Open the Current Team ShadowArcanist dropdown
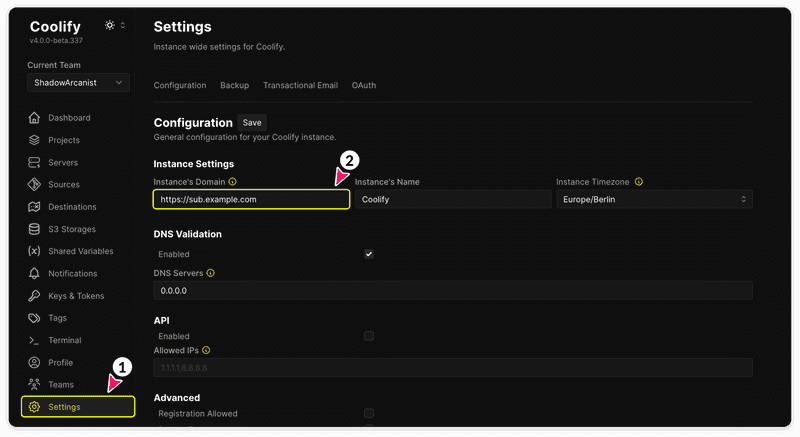Image resolution: width=800 pixels, height=437 pixels. pos(78,83)
